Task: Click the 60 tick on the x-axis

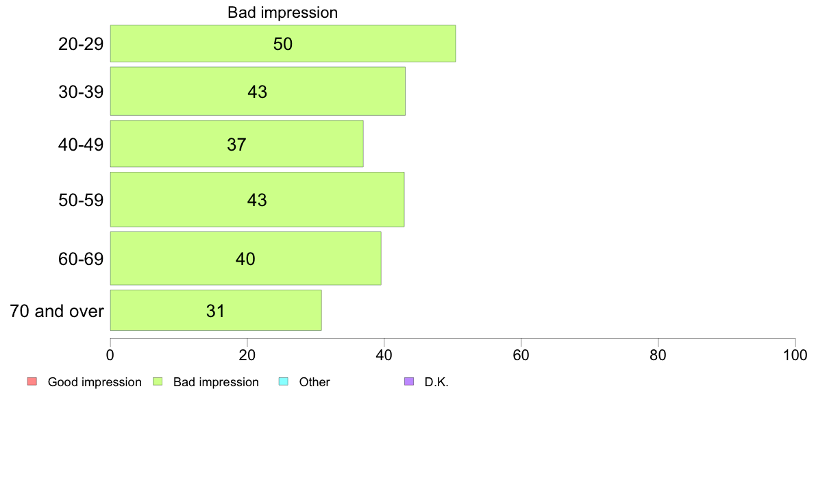Action: [521, 355]
